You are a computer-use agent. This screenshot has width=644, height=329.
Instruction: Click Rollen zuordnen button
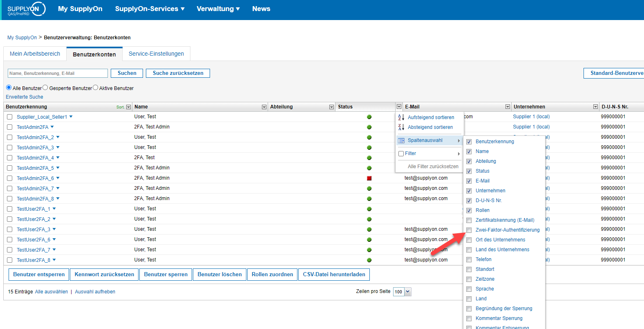point(272,275)
